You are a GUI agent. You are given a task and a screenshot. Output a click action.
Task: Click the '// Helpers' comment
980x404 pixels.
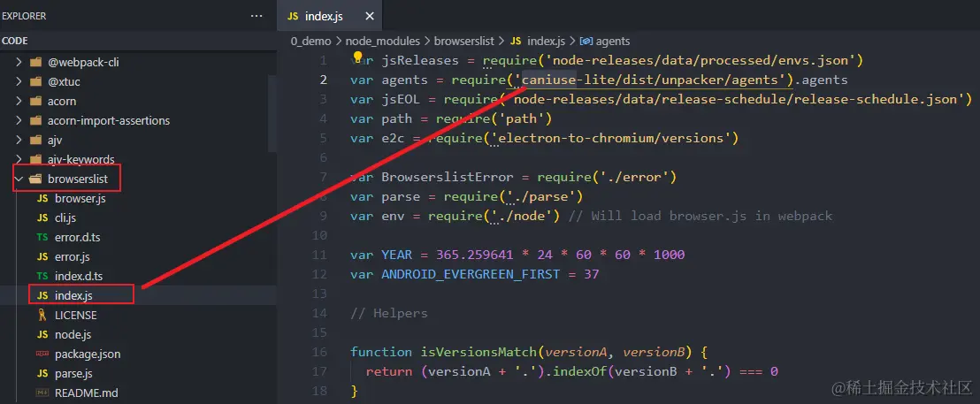pos(389,313)
